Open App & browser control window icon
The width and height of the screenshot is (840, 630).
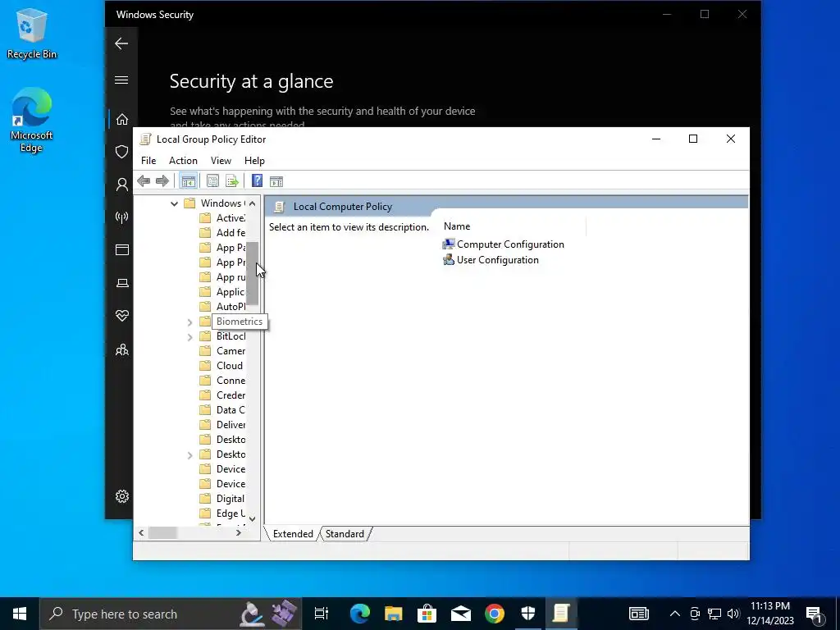(122, 249)
